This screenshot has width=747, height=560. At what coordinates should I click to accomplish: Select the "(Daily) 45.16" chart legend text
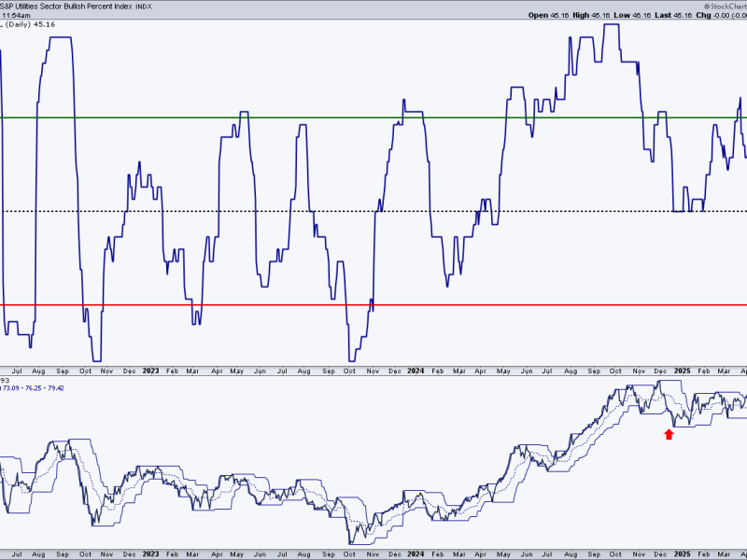29,24
